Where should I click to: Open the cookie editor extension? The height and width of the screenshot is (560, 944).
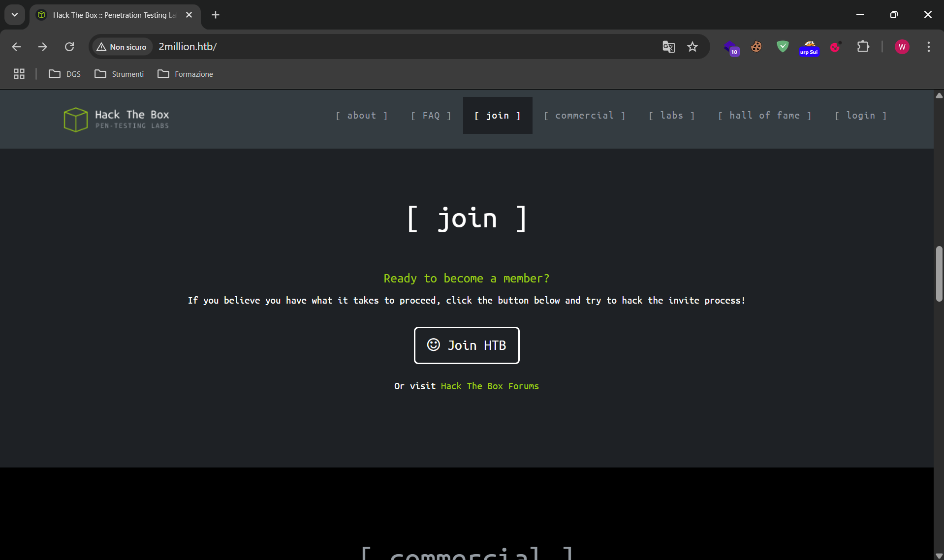pyautogui.click(x=756, y=47)
